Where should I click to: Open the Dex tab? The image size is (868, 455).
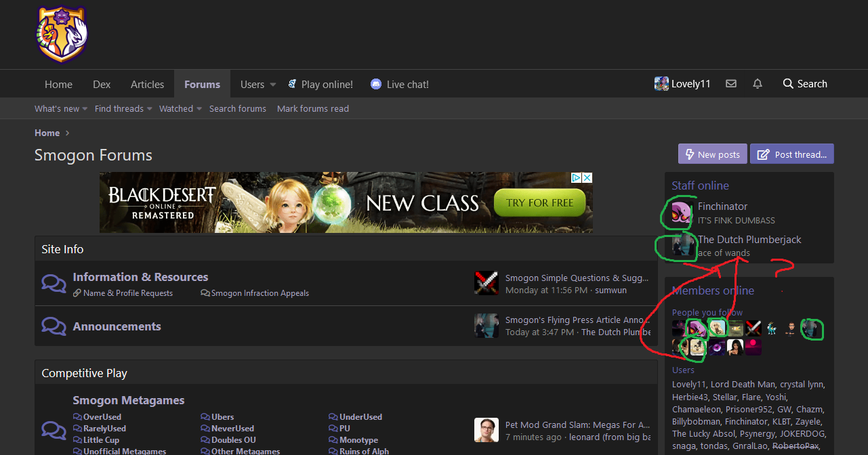[102, 85]
